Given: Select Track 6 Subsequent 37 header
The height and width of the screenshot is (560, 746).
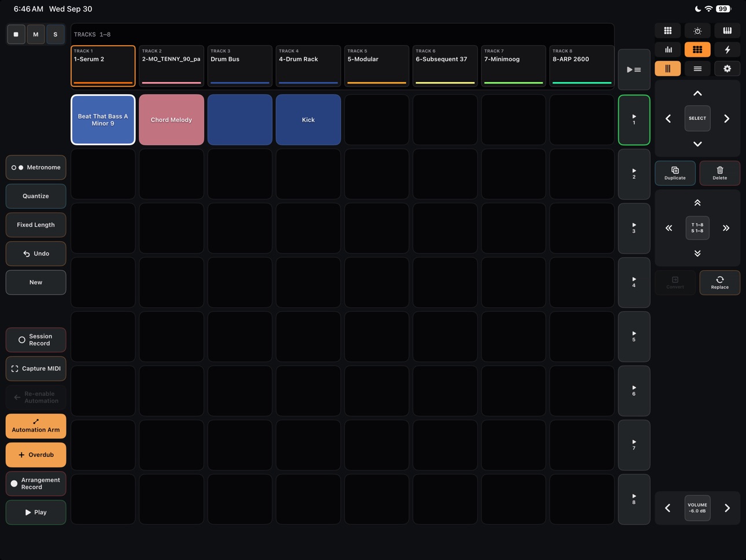Looking at the screenshot, I should pos(445,66).
